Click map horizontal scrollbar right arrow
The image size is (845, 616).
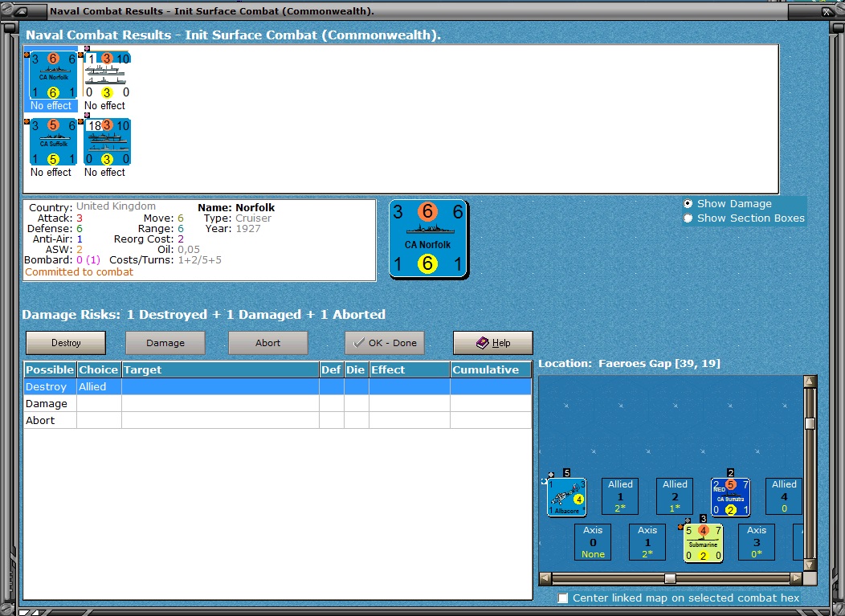[x=796, y=578]
